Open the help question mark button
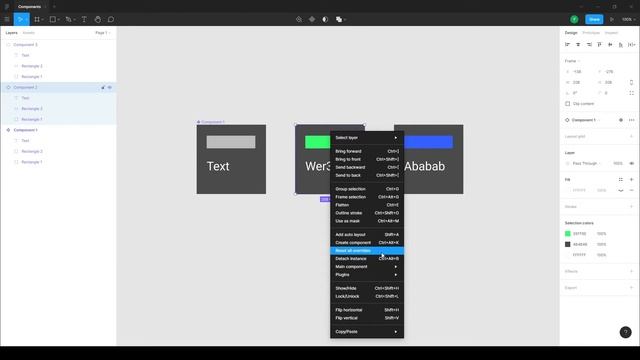 (x=625, y=332)
